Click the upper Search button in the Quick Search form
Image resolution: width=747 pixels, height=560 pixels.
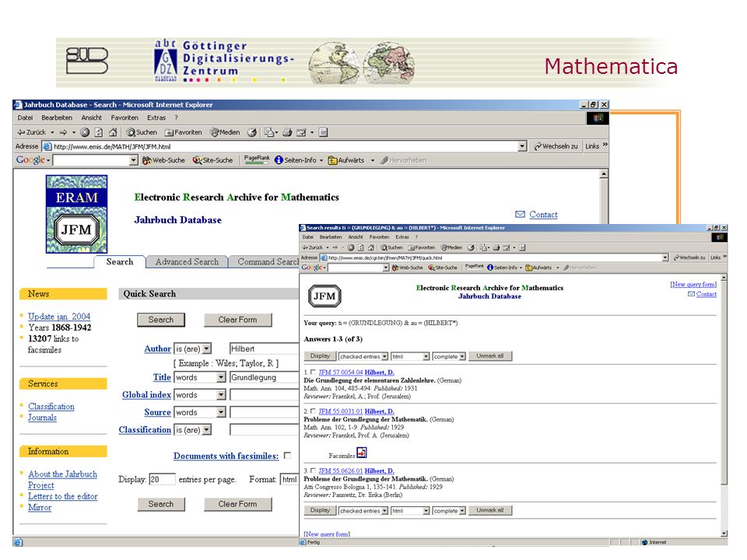(x=161, y=320)
